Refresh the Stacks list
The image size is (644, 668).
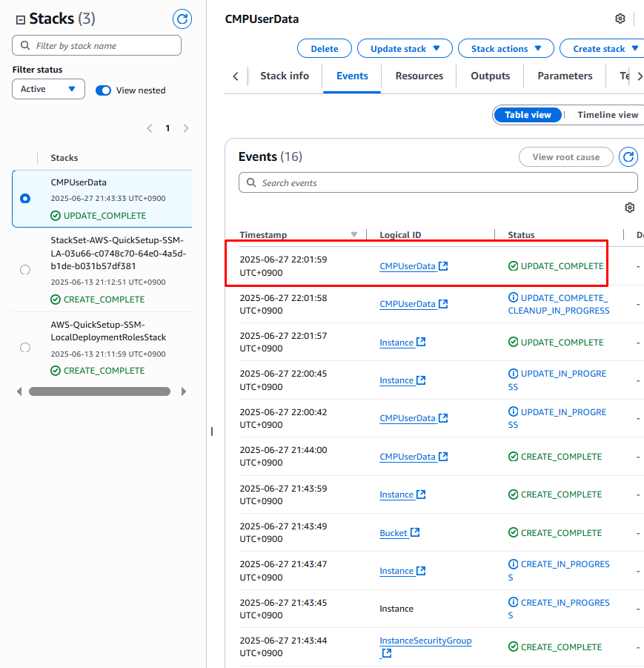(182, 19)
